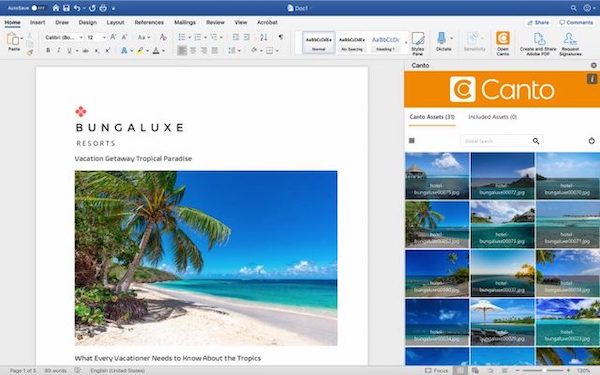
Task: Open the Design ribbon tab
Action: coord(88,23)
